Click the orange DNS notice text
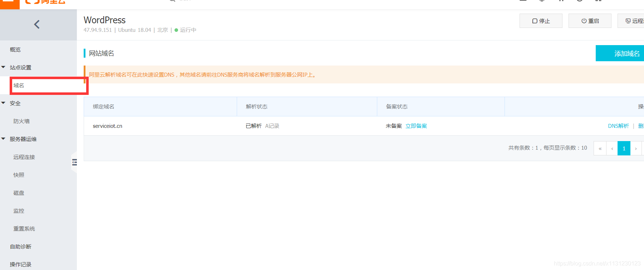The image size is (644, 270). click(x=203, y=75)
